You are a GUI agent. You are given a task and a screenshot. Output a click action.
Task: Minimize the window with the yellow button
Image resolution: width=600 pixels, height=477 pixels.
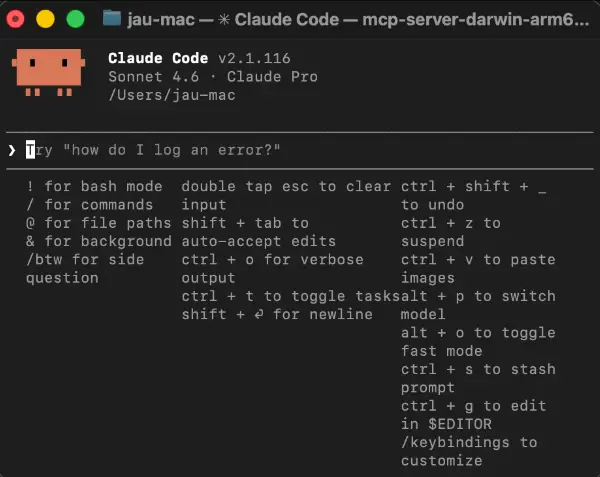tap(45, 19)
